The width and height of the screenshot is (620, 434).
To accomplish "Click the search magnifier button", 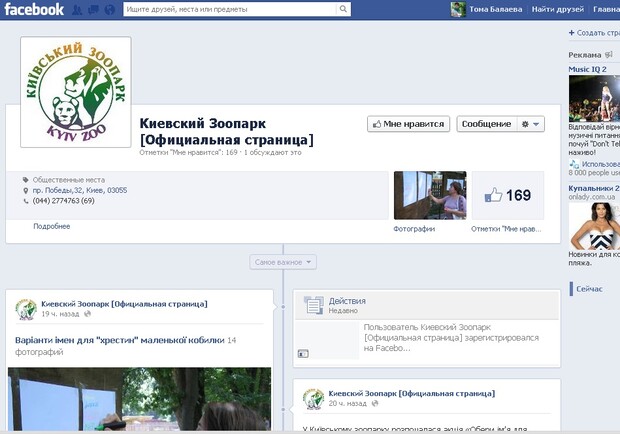I will click(x=343, y=9).
